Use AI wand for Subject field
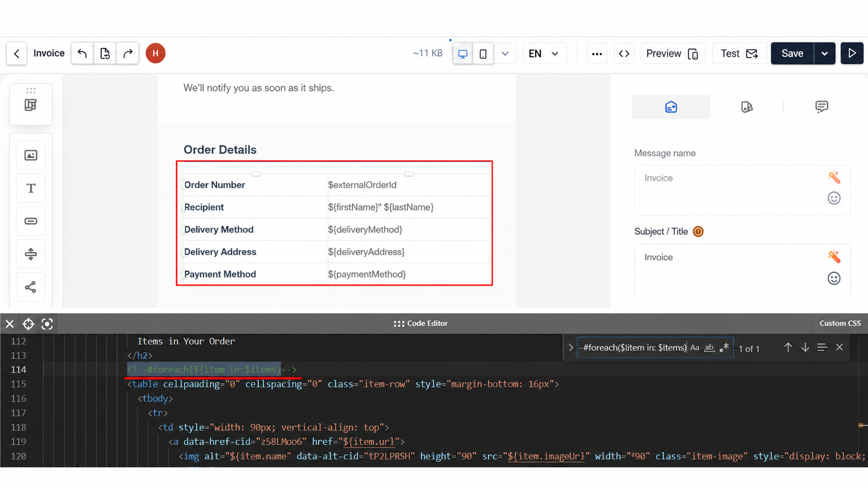Viewport: 868px width, 489px height. (x=834, y=256)
